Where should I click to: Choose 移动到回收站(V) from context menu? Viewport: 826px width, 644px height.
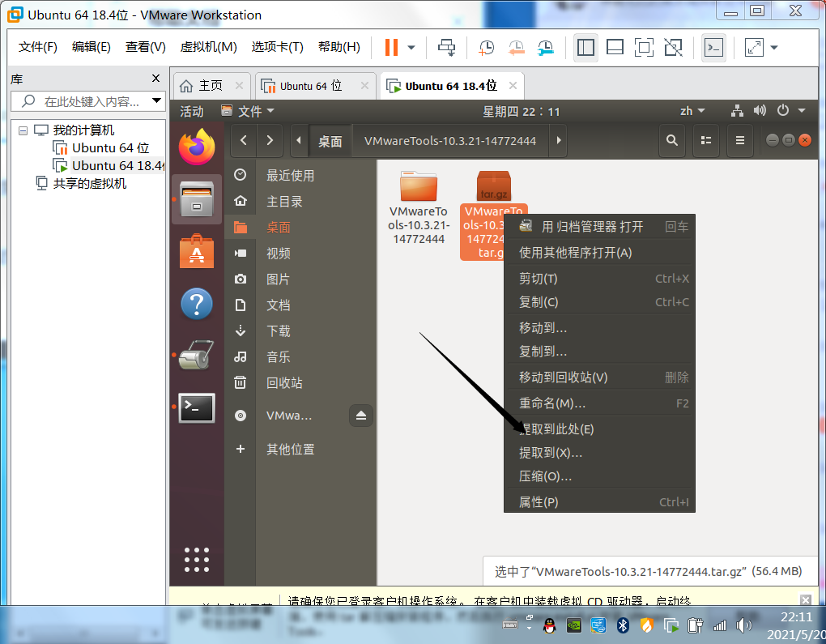[x=599, y=377]
